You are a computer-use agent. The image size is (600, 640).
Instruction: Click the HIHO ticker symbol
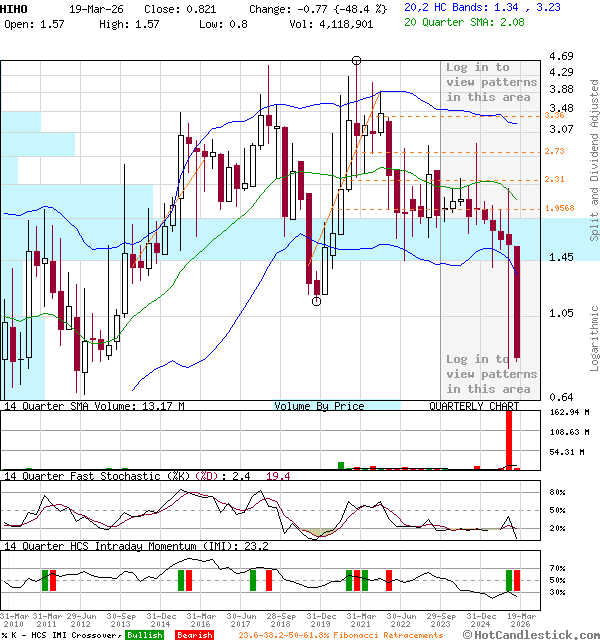15,7
